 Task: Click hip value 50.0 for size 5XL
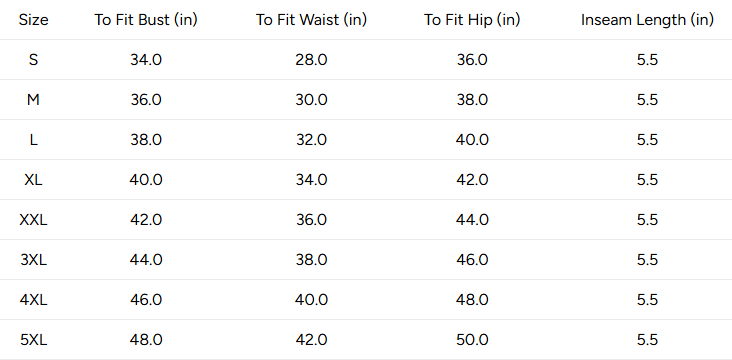click(472, 340)
